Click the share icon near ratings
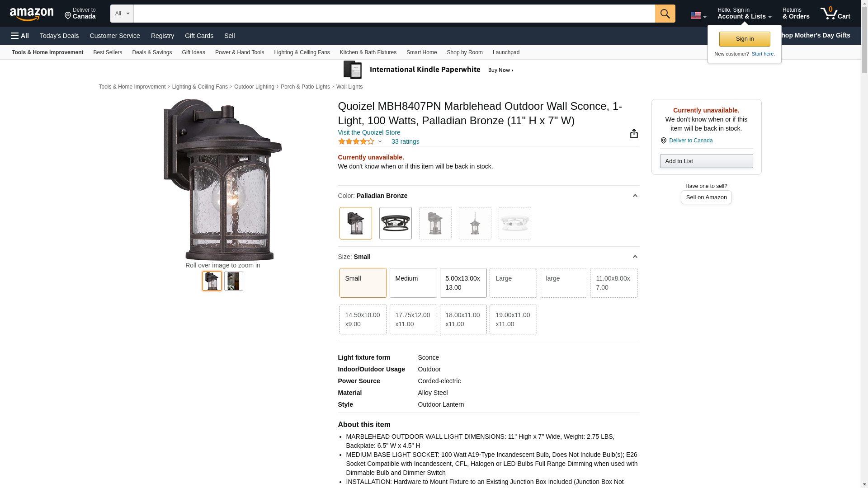This screenshot has height=488, width=868. coord(634,134)
